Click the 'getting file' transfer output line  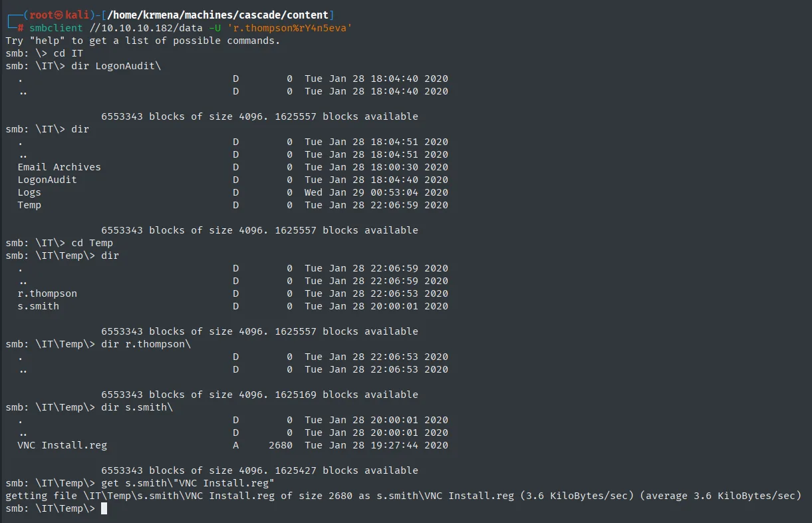[403, 496]
